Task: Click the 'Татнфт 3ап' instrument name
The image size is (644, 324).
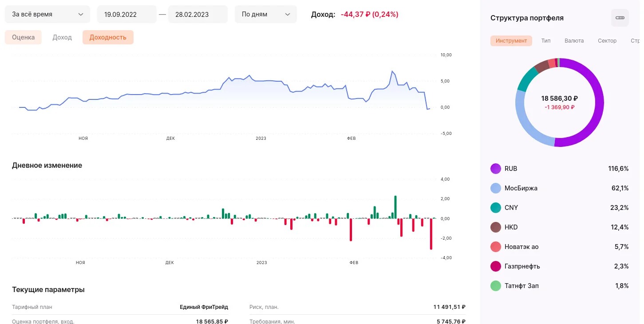Action: (522, 286)
